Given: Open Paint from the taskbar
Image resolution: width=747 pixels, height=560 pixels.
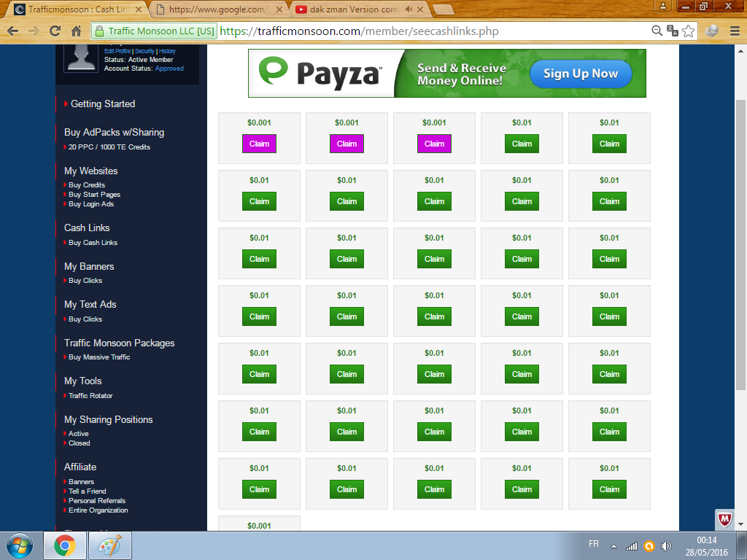Looking at the screenshot, I should (x=110, y=545).
